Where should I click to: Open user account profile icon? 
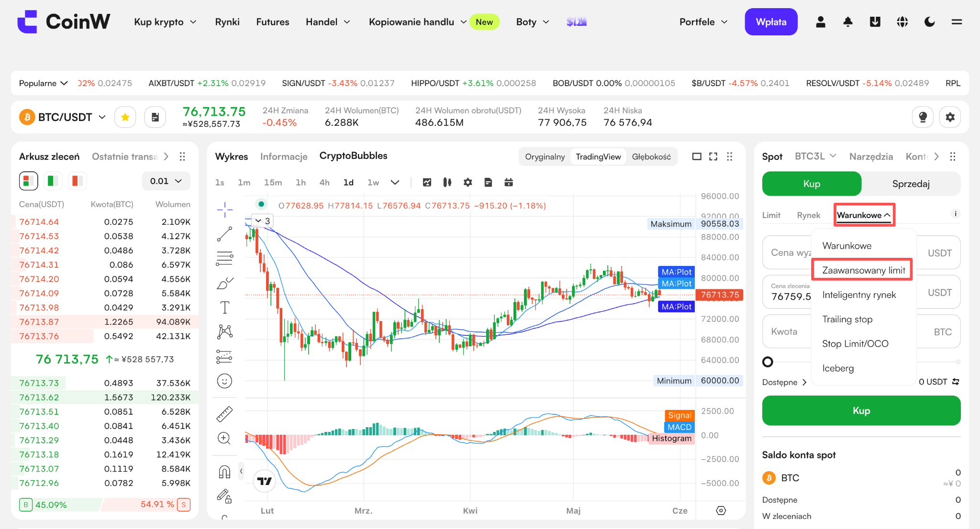pyautogui.click(x=821, y=22)
